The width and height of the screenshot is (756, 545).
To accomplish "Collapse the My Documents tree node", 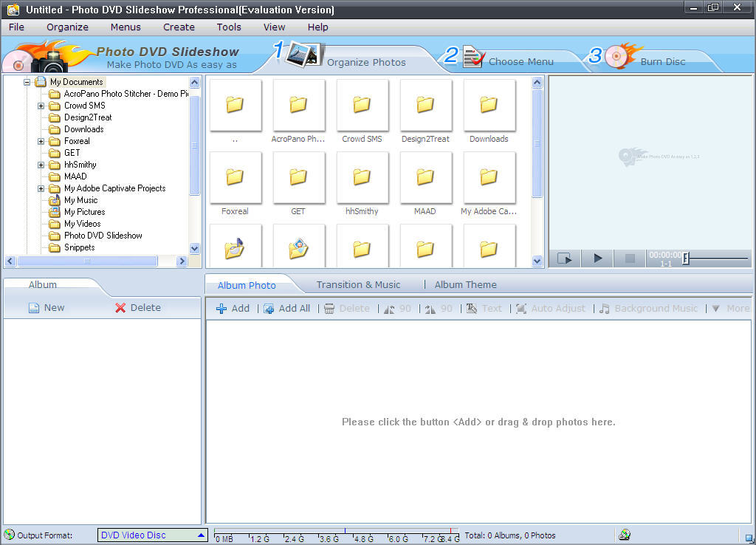I will (27, 82).
